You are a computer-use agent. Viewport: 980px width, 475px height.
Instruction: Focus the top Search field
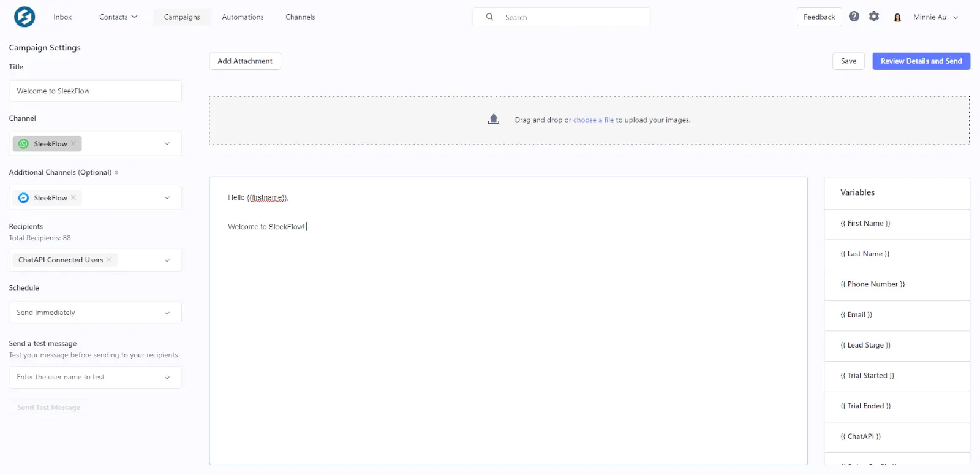click(x=561, y=17)
